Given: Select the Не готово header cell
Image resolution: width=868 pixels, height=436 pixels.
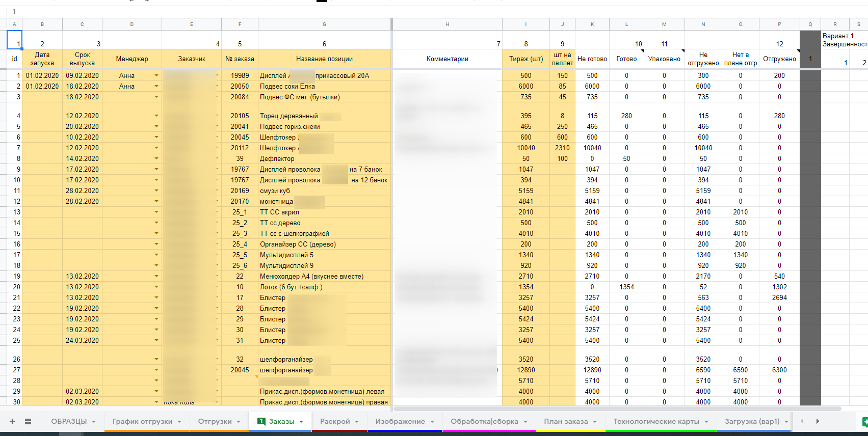Looking at the screenshot, I should click(x=592, y=59).
